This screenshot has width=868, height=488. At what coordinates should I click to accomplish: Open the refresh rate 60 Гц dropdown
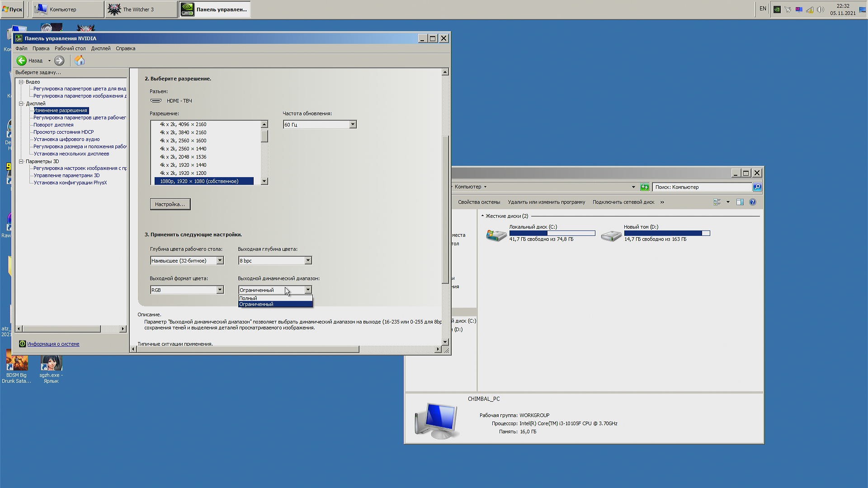pos(353,125)
